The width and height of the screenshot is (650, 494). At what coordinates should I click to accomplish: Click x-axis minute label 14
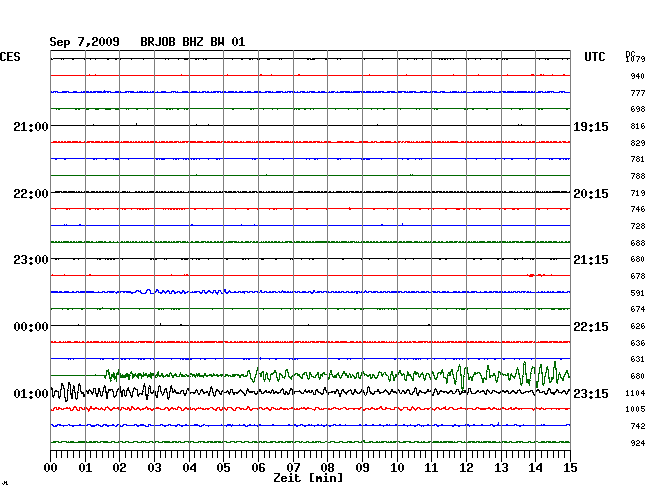535,468
